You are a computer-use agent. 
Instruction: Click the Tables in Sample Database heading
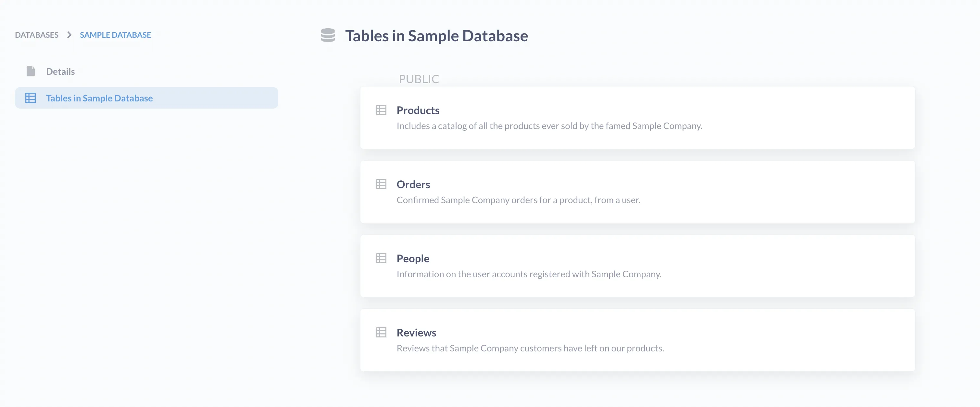437,36
